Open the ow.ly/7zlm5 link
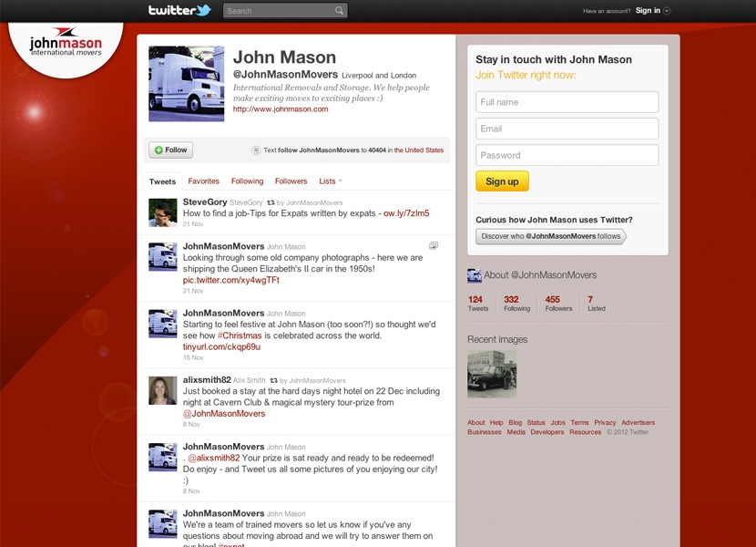This screenshot has width=756, height=547. (x=406, y=213)
